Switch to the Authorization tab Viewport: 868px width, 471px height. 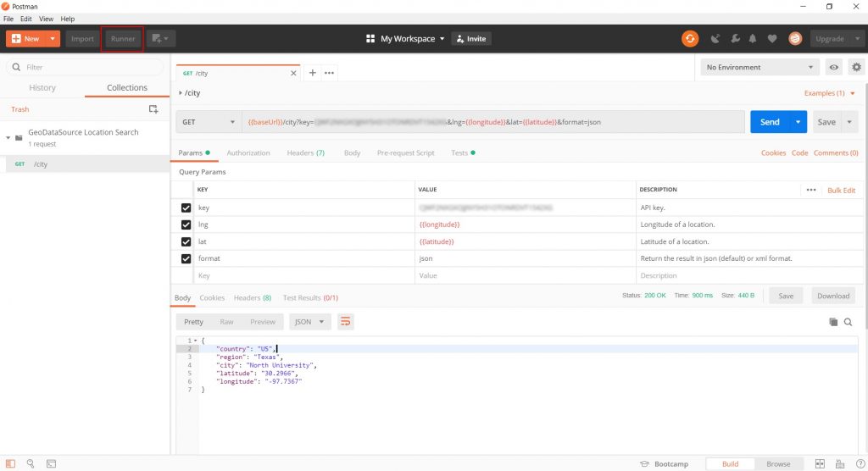(248, 152)
